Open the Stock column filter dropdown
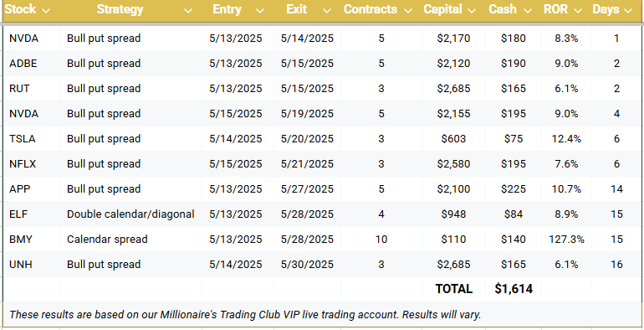This screenshot has width=644, height=330. [x=46, y=11]
